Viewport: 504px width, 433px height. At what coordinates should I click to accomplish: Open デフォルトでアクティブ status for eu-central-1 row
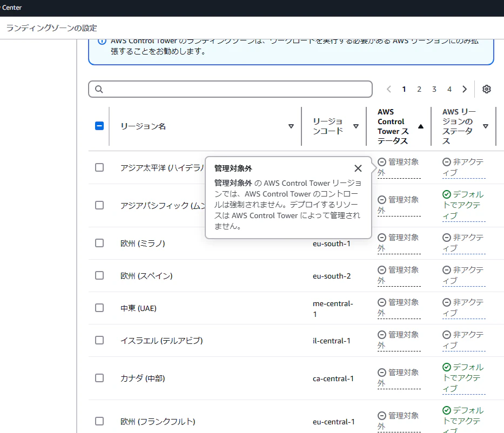pyautogui.click(x=463, y=419)
